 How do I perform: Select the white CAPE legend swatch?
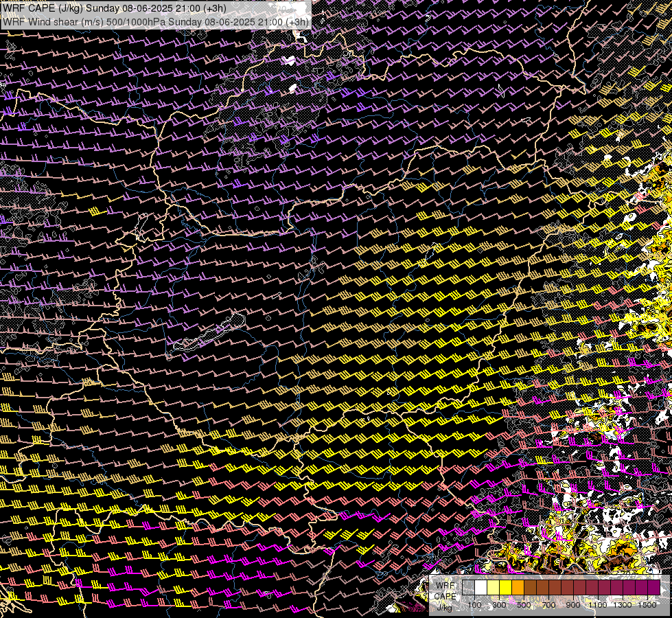[481, 587]
